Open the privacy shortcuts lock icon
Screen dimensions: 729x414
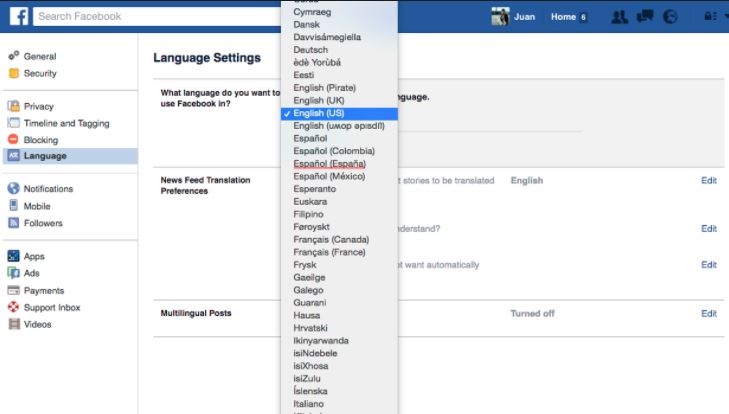click(x=710, y=17)
